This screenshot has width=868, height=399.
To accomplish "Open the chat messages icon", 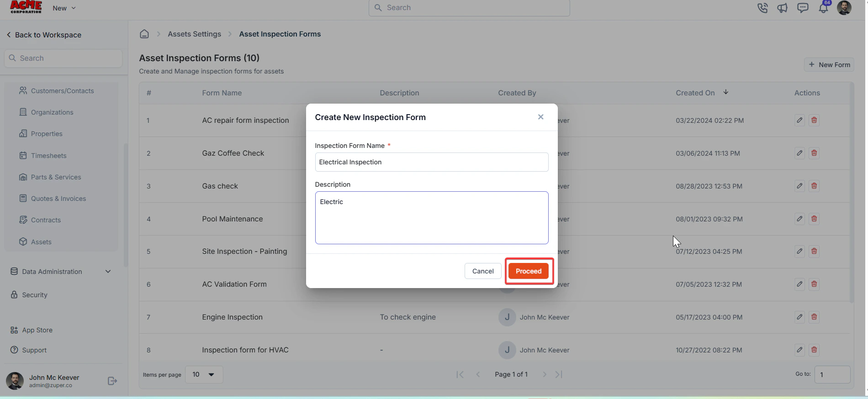I will click(803, 8).
